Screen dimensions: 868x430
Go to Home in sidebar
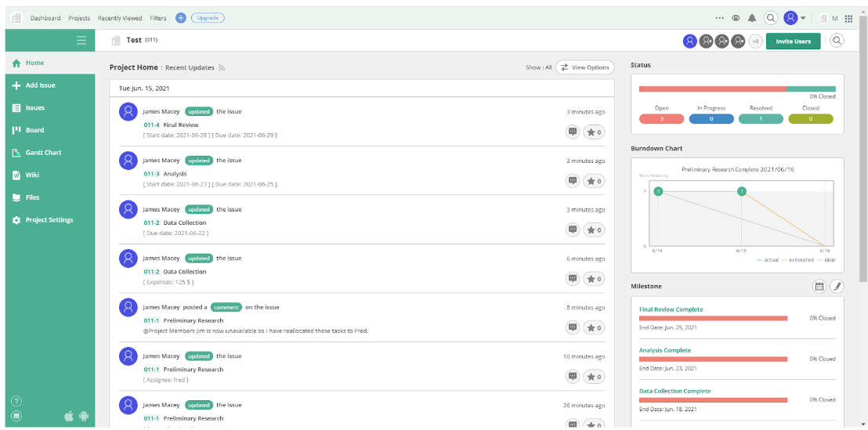coord(50,63)
